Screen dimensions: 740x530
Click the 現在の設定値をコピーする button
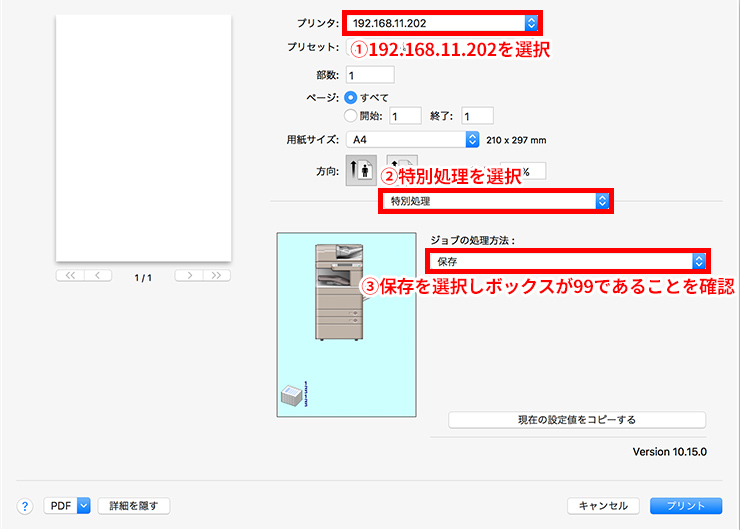577,420
